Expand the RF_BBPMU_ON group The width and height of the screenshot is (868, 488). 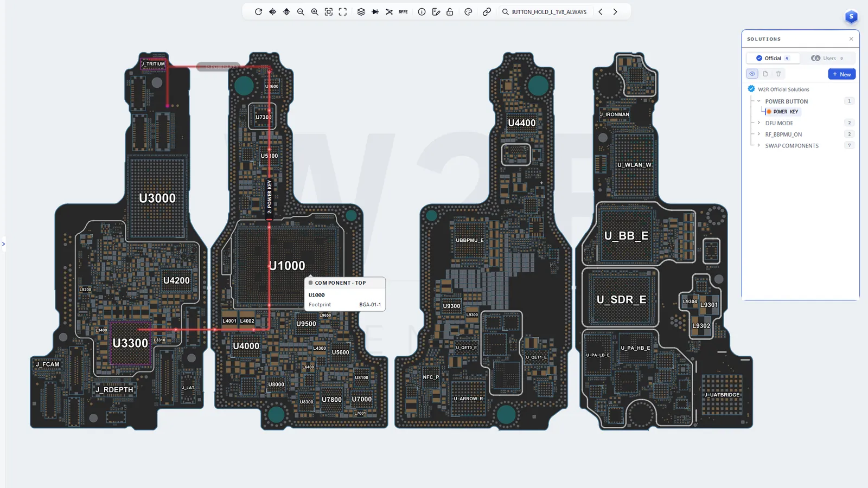coord(759,134)
